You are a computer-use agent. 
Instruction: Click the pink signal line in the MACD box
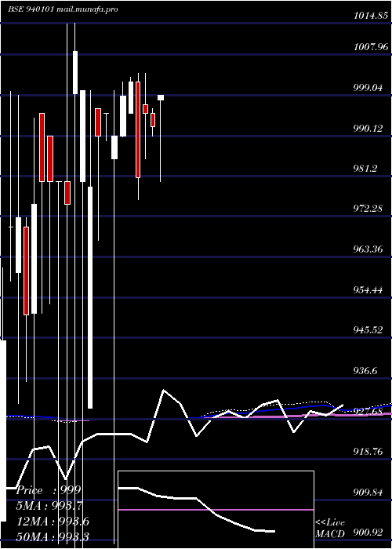coord(216,510)
